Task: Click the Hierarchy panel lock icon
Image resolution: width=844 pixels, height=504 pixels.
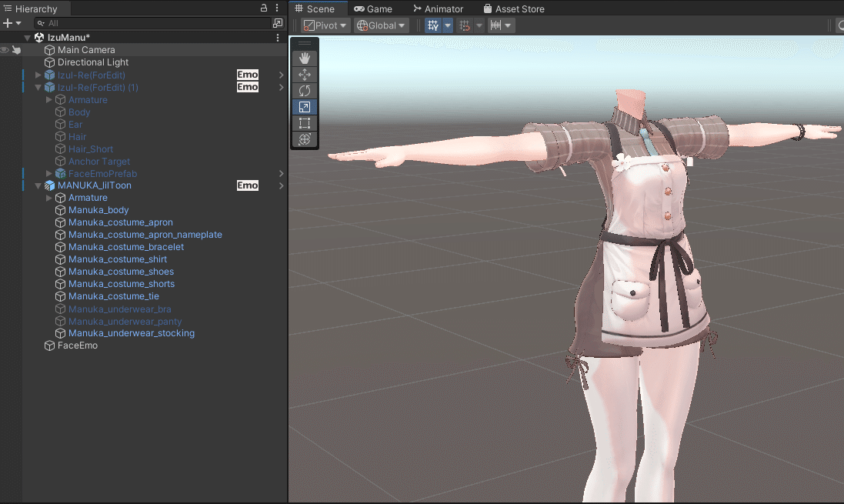Action: coord(263,8)
